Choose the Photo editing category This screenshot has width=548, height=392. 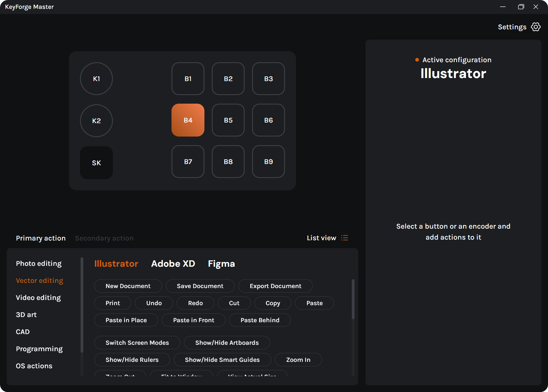39,263
